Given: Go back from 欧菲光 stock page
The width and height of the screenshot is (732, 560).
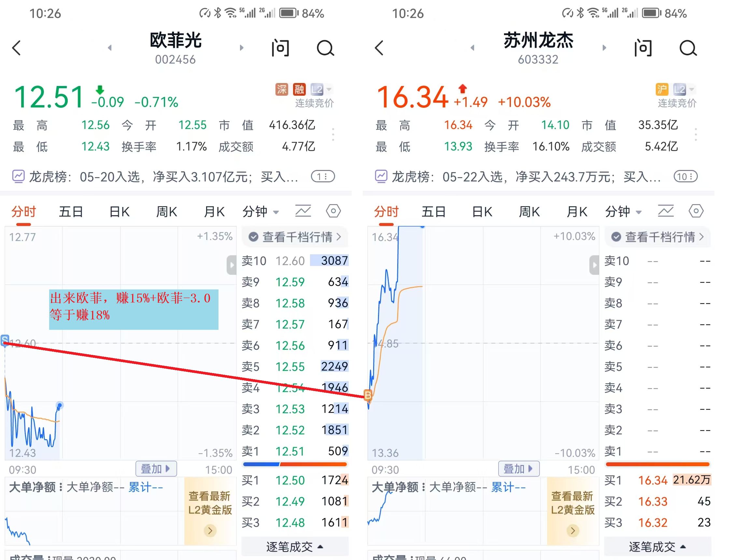Looking at the screenshot, I should [16, 48].
